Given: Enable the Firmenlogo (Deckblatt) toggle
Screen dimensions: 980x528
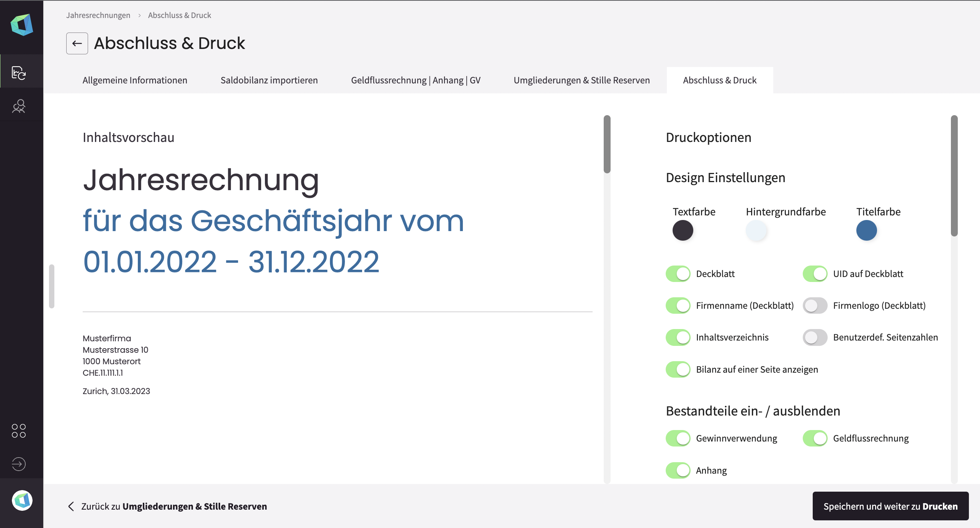Looking at the screenshot, I should click(x=815, y=305).
